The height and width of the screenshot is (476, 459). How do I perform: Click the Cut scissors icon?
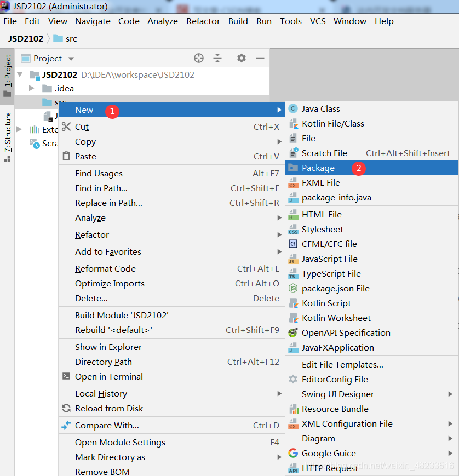pos(66,127)
